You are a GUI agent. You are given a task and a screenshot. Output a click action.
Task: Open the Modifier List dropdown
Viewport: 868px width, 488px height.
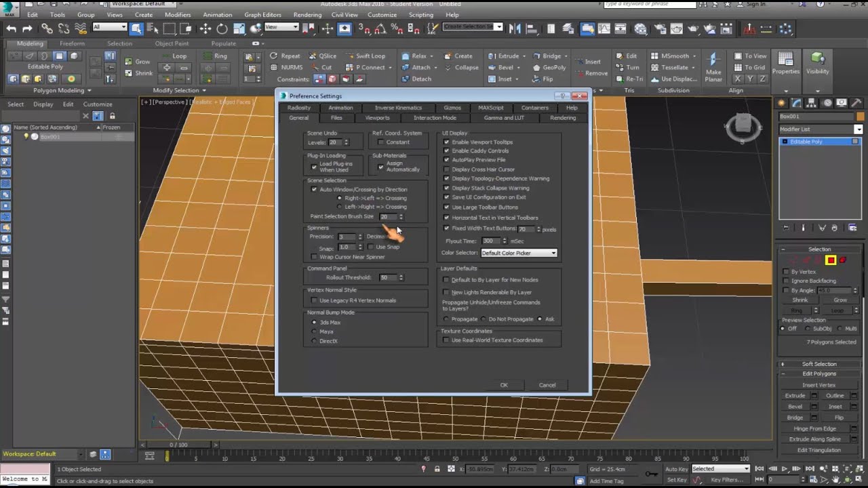[821, 129]
